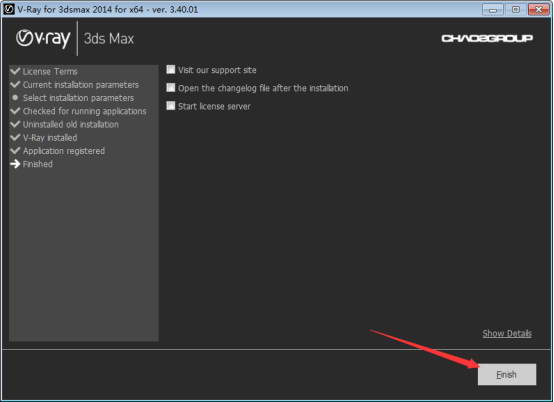This screenshot has height=402, width=554.
Task: Click the V-Ray title bar app icon
Action: (x=8, y=9)
